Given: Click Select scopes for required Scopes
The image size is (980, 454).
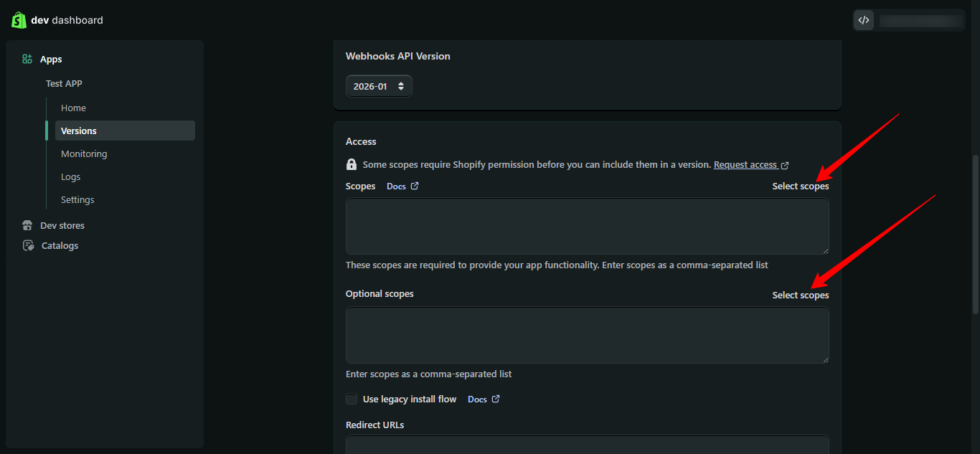Looking at the screenshot, I should pyautogui.click(x=800, y=186).
